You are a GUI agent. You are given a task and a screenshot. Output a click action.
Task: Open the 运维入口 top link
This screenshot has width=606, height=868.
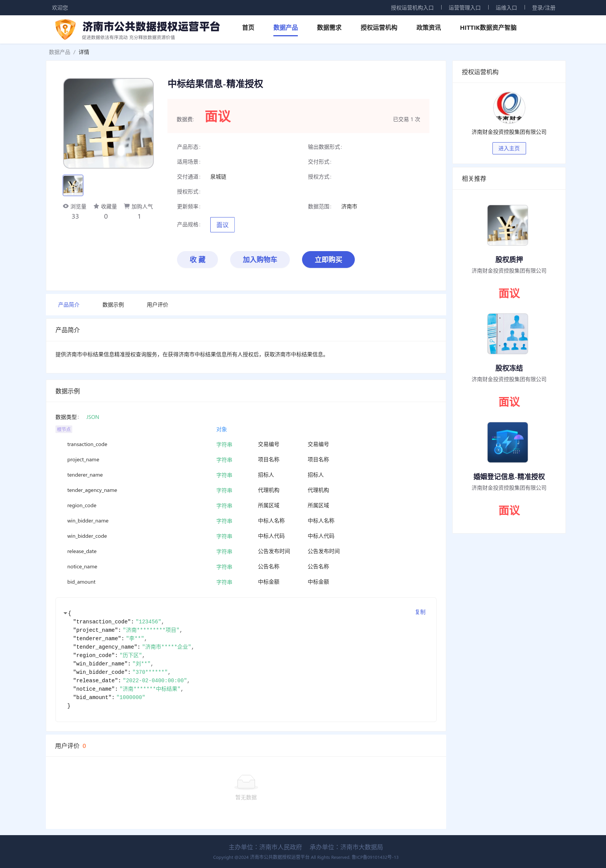(506, 8)
